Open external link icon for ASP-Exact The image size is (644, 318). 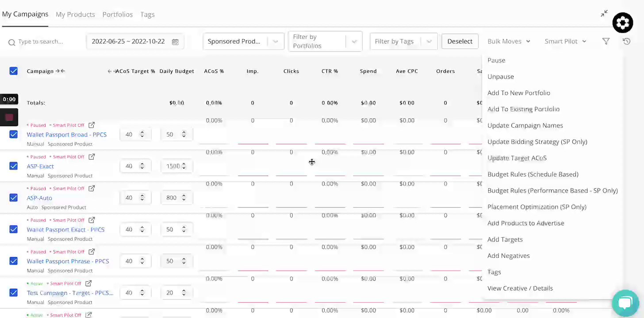pos(92,156)
